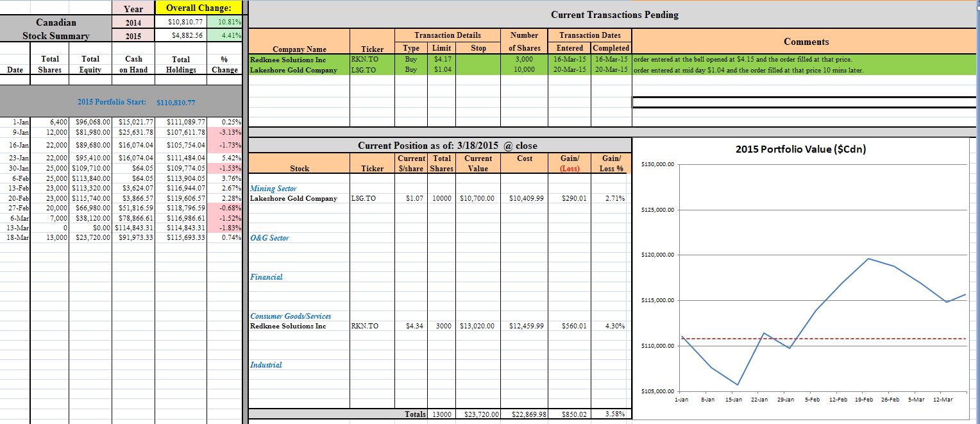
Task: Click the $4.34 current share price
Action: [x=412, y=326]
